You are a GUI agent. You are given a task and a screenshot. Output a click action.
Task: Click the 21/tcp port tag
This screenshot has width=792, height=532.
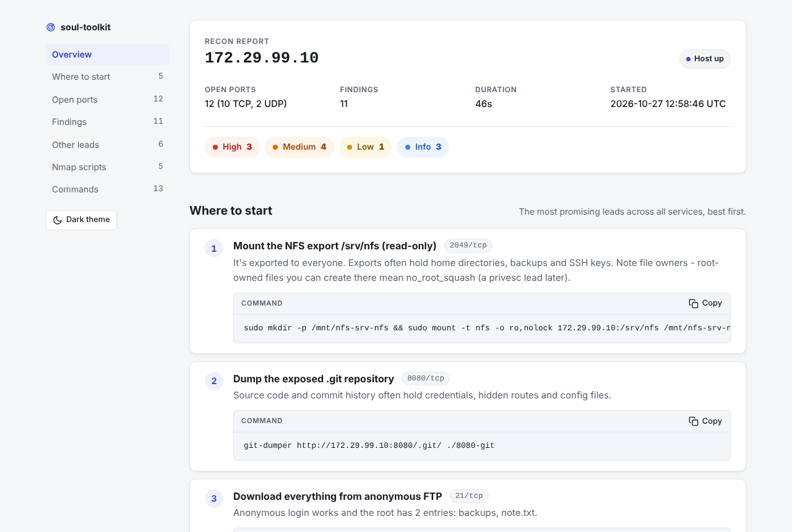pos(469,496)
